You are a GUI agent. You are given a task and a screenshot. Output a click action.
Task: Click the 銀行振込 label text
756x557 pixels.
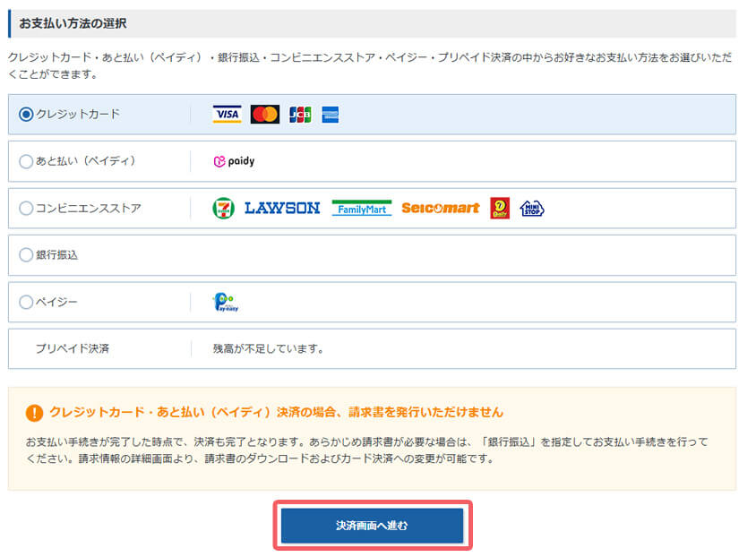click(57, 255)
